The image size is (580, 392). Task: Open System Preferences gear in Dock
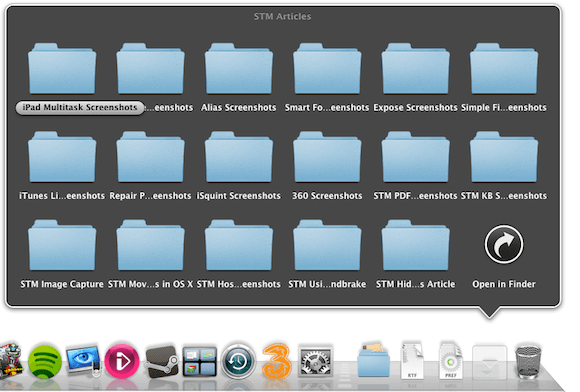coord(316,361)
